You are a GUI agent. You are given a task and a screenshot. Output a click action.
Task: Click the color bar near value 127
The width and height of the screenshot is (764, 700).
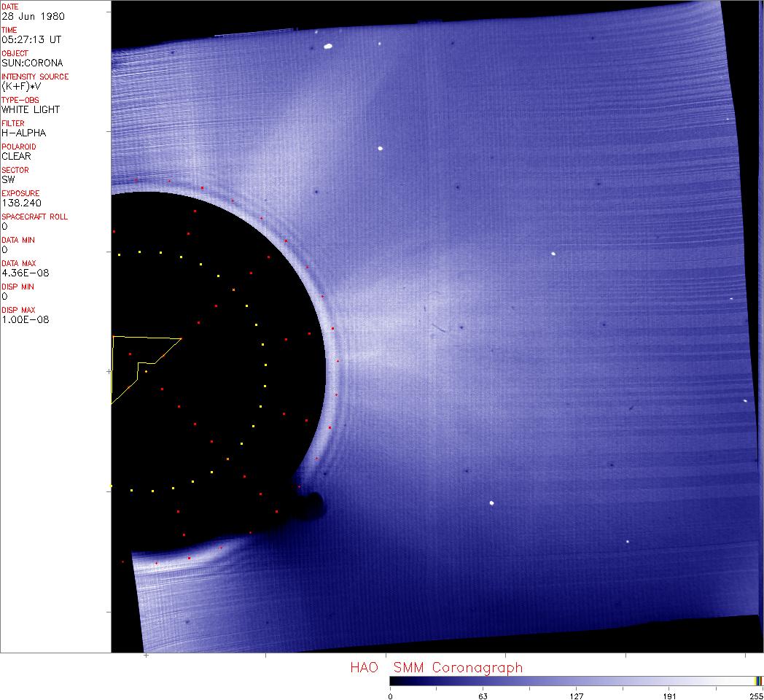pyautogui.click(x=576, y=681)
